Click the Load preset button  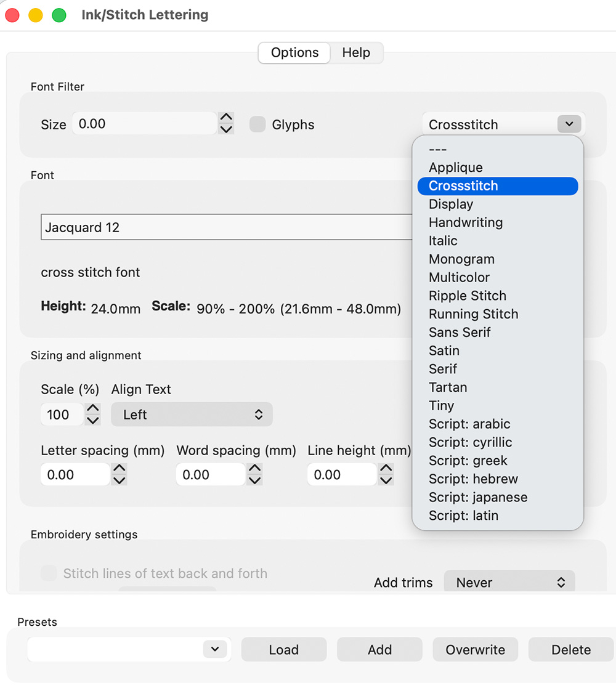[284, 649]
